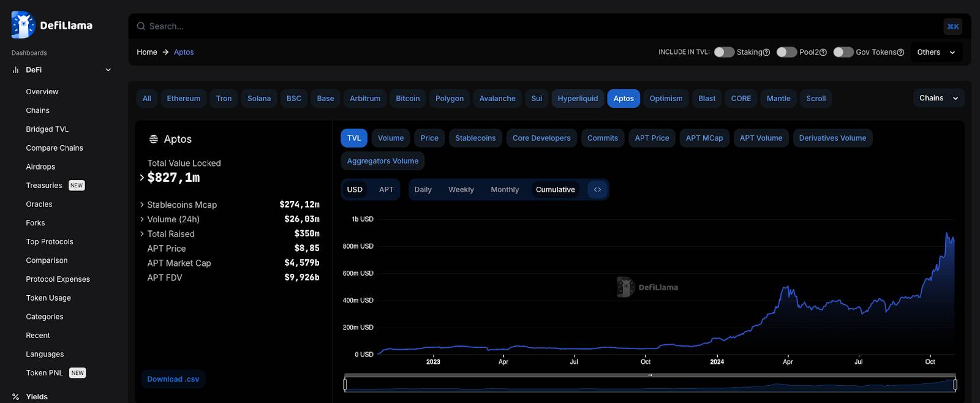Select the Weekly interval
The image size is (980, 403).
click(461, 190)
